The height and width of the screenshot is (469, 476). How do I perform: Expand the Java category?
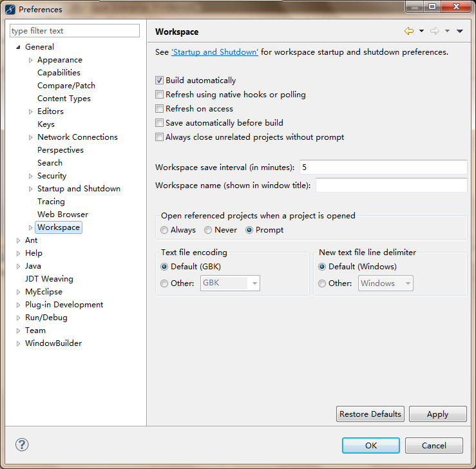coord(18,267)
